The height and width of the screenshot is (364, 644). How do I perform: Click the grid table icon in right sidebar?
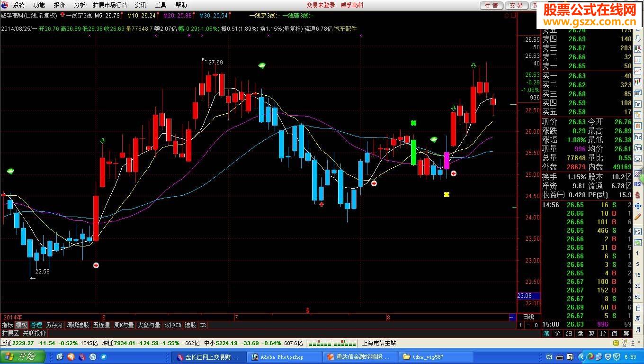(x=638, y=60)
